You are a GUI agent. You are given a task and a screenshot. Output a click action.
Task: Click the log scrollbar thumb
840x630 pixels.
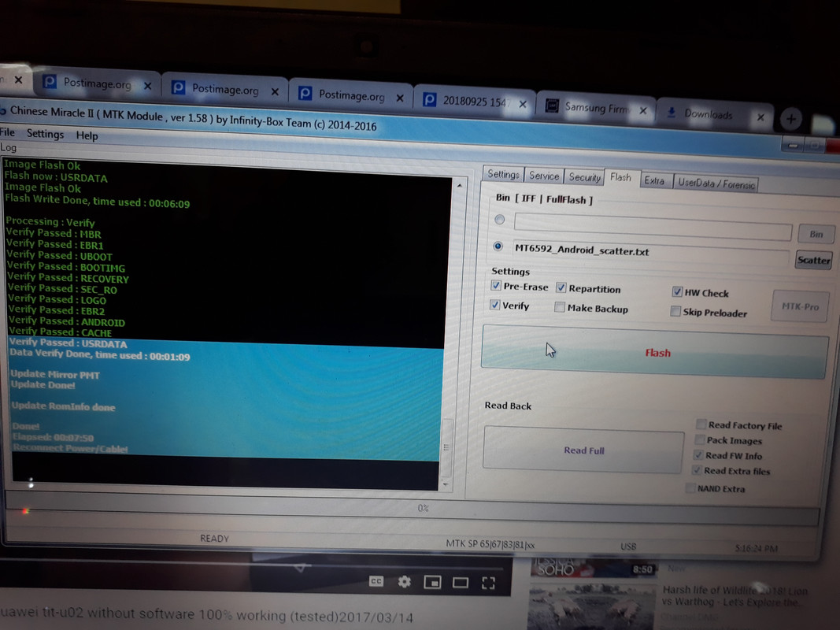[x=447, y=447]
